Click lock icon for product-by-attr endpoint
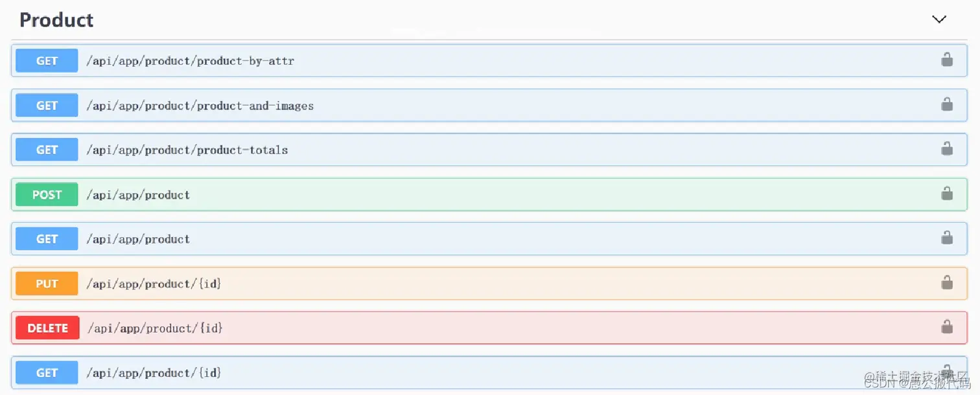Screen dimensions: 980x395 (x=947, y=60)
